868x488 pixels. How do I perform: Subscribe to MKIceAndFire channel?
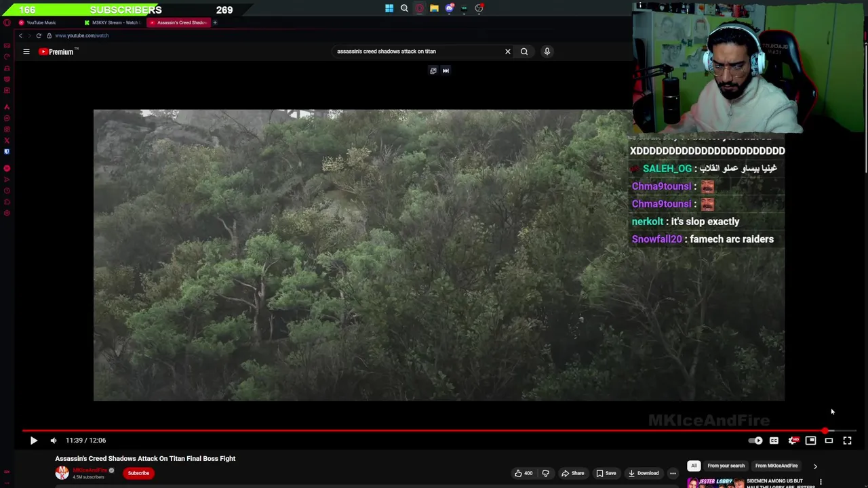pos(138,473)
